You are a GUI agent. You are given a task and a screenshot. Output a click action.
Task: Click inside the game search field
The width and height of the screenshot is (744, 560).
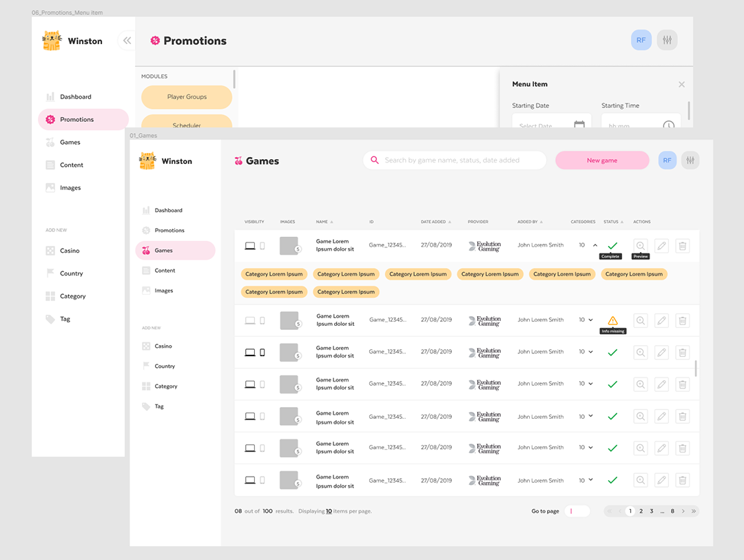[x=455, y=160]
